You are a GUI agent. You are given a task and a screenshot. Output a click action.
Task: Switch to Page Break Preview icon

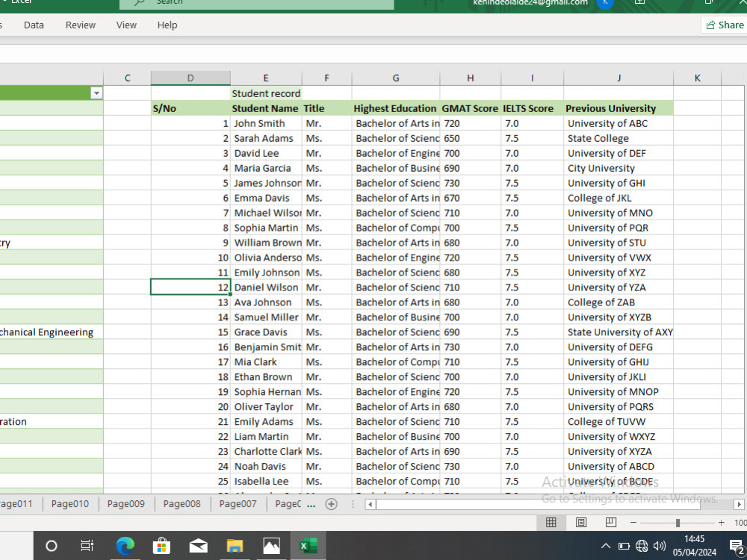pos(611,523)
